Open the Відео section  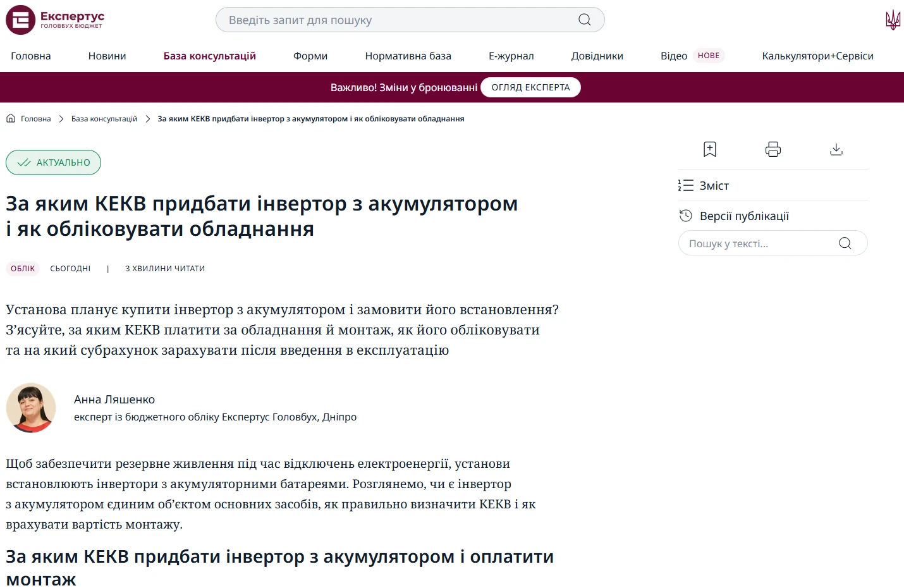click(x=674, y=56)
